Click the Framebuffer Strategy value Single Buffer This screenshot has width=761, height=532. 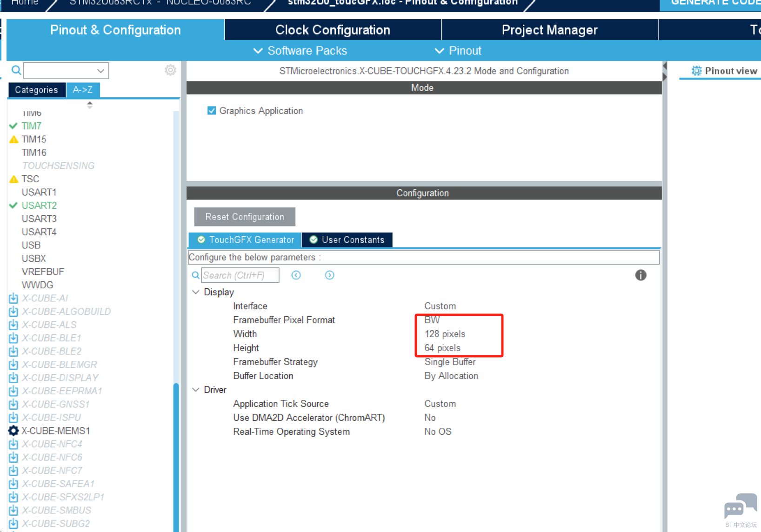[x=450, y=362]
